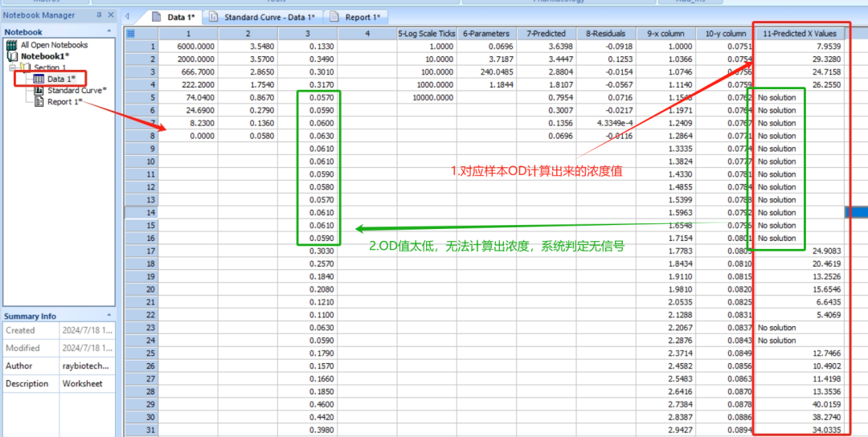Select column header 2
This screenshot has height=437, width=868.
[248, 34]
